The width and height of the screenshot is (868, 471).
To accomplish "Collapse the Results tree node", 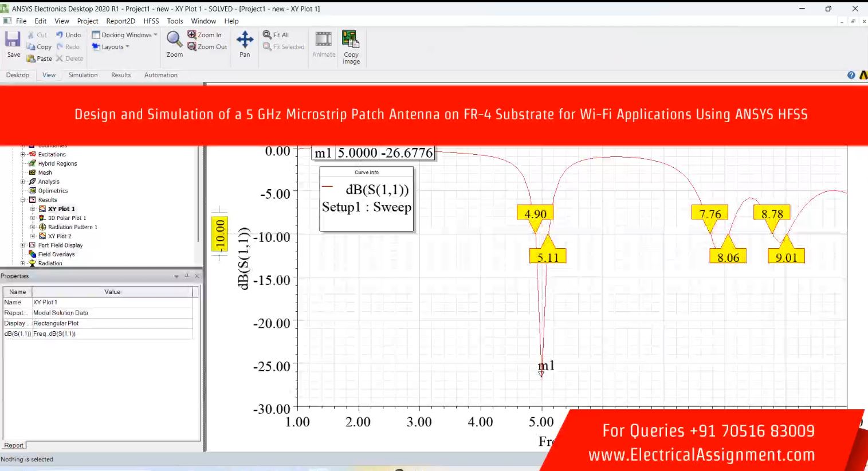I will click(23, 200).
